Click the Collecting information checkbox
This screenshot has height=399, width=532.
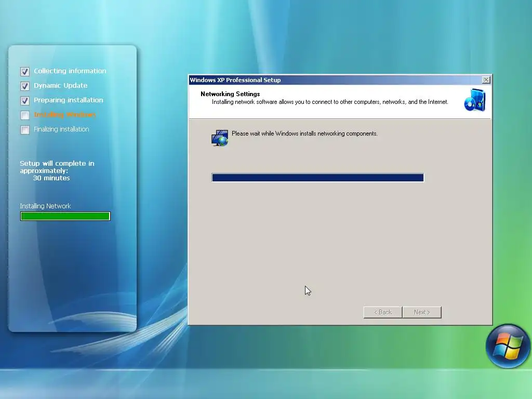pyautogui.click(x=25, y=71)
